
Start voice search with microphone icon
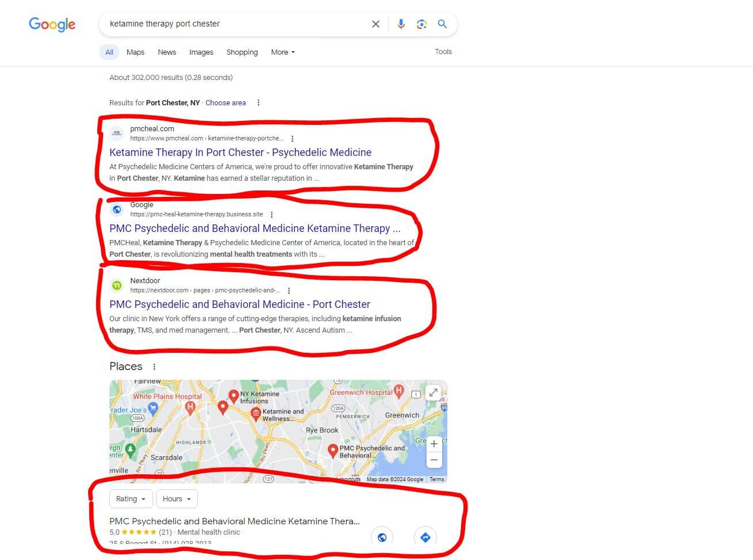[401, 24]
